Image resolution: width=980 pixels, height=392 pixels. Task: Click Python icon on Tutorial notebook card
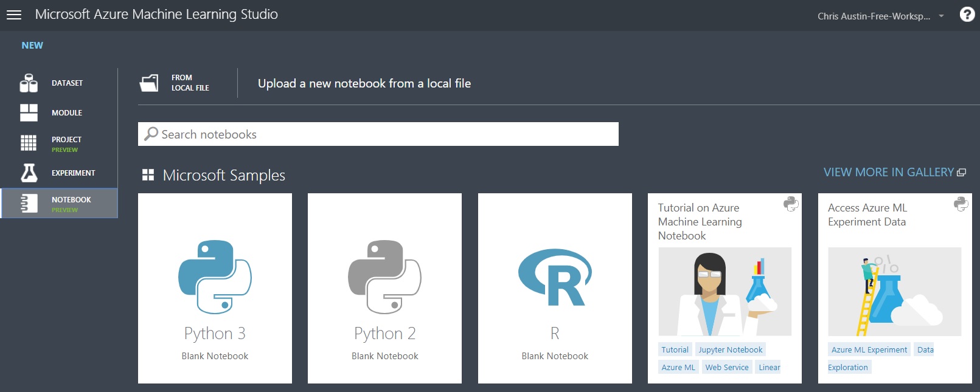(x=791, y=204)
